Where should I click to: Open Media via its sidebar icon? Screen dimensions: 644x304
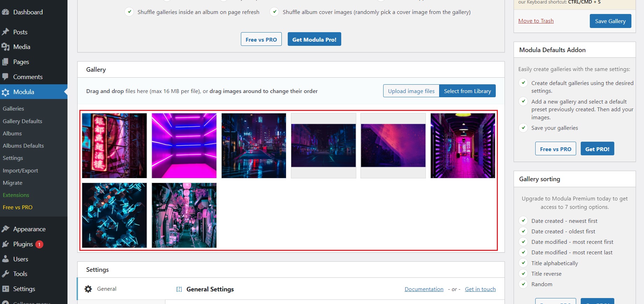(6, 47)
